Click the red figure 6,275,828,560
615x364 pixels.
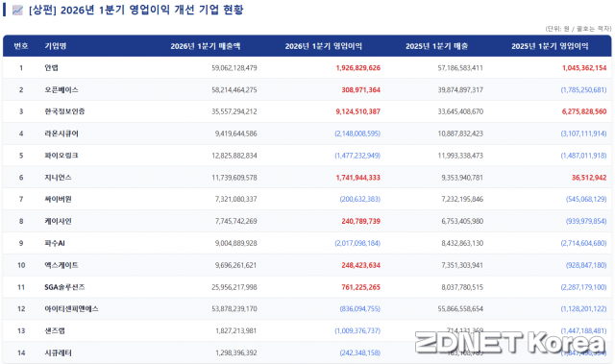(x=584, y=111)
